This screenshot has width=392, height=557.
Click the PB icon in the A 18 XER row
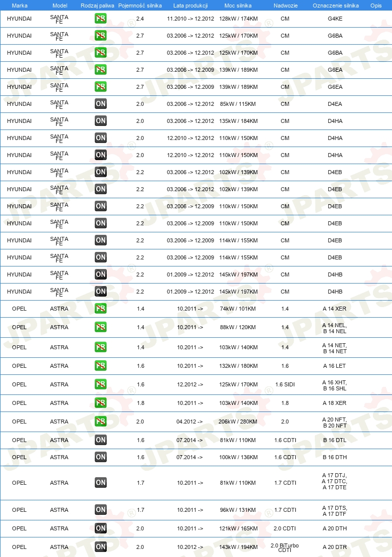[101, 403]
